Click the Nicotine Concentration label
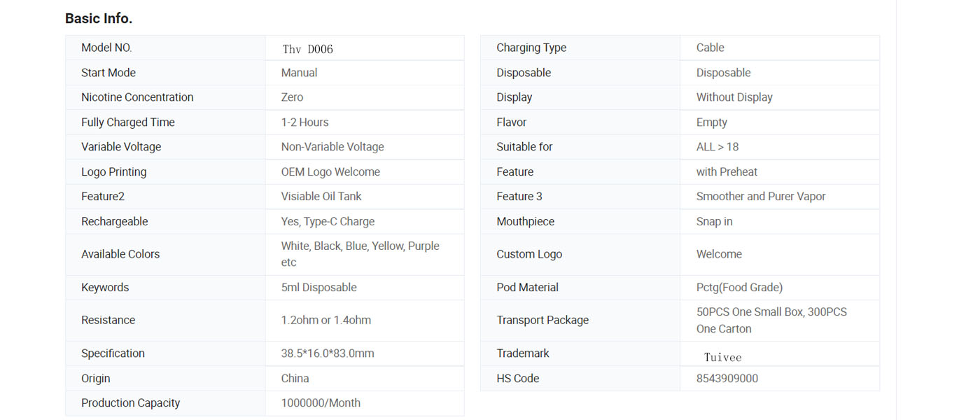980x420 pixels. tap(137, 97)
